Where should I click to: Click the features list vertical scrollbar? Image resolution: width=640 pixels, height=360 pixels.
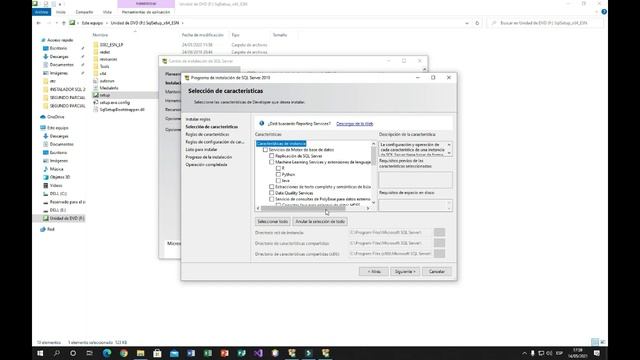[373, 155]
